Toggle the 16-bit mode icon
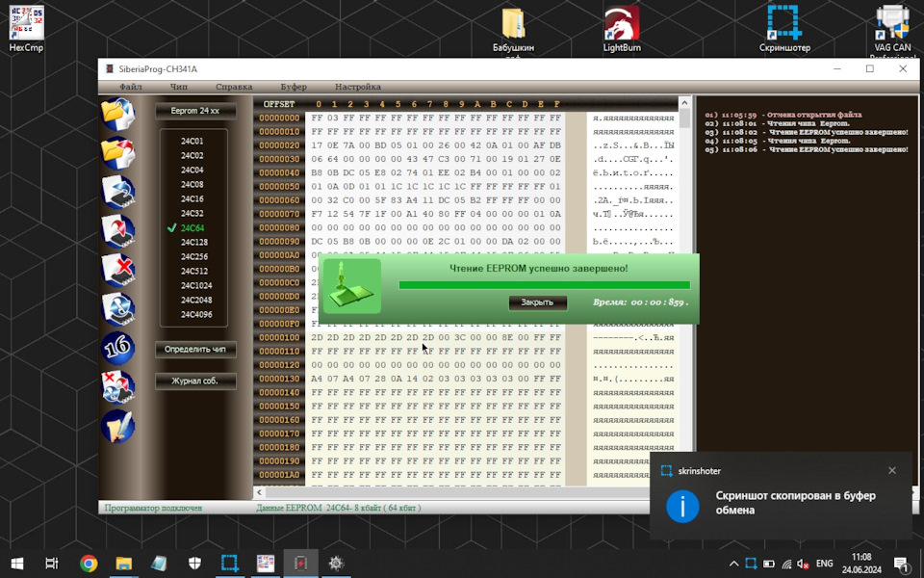Image resolution: width=924 pixels, height=578 pixels. [x=117, y=348]
